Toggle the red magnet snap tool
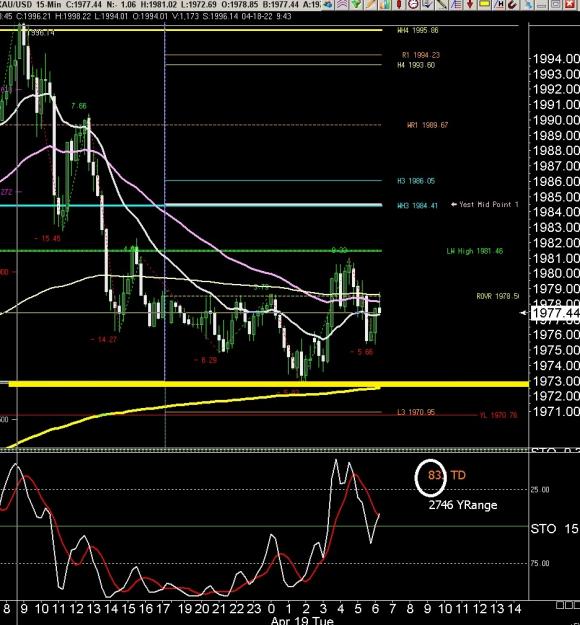The height and width of the screenshot is (625, 580). tap(513, 4)
